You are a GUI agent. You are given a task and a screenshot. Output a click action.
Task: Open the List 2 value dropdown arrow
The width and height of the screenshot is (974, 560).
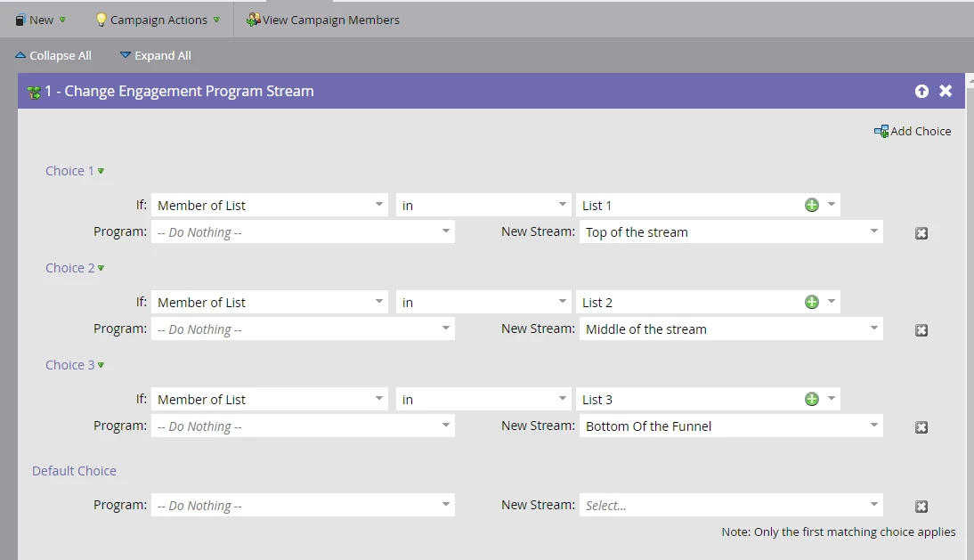832,302
